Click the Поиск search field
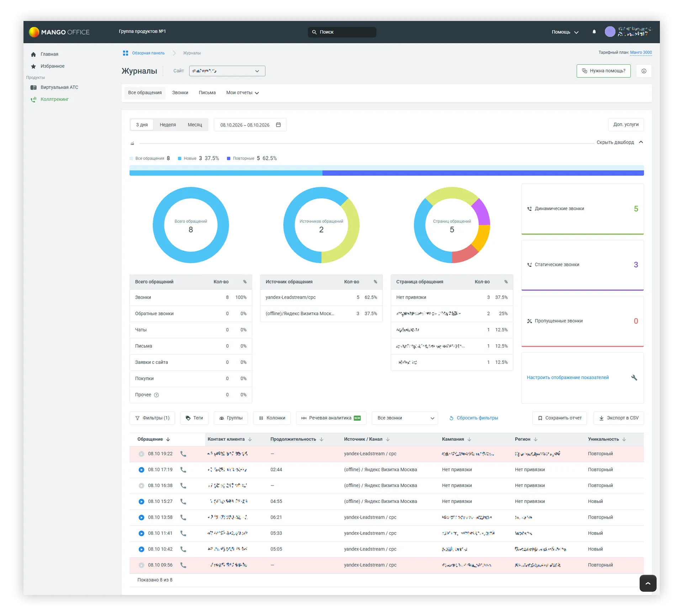The width and height of the screenshot is (683, 616). (342, 32)
